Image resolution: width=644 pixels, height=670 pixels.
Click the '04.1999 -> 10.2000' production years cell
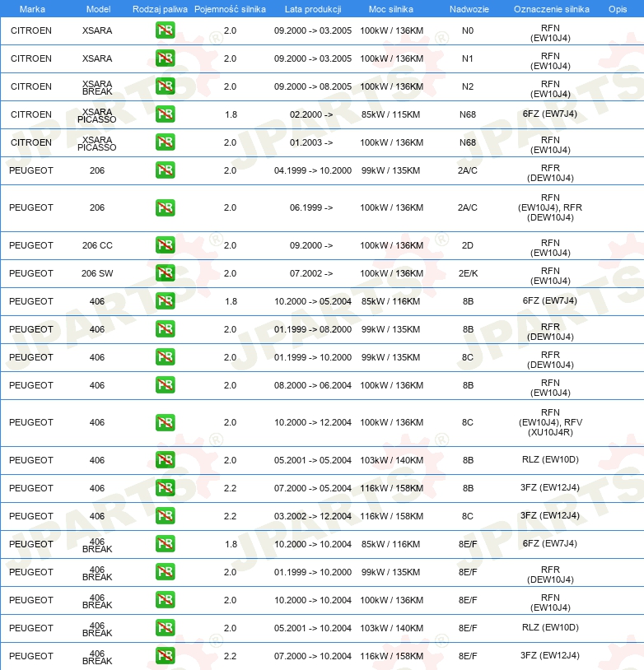(313, 170)
